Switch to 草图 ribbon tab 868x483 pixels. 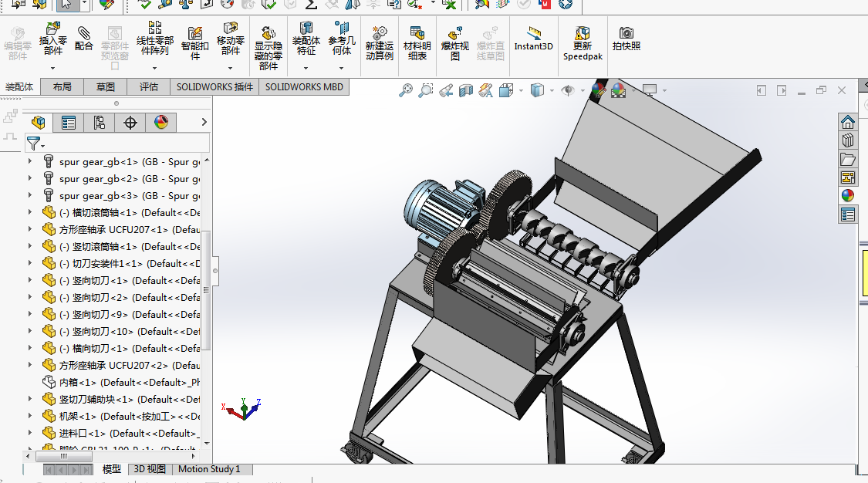click(x=105, y=87)
